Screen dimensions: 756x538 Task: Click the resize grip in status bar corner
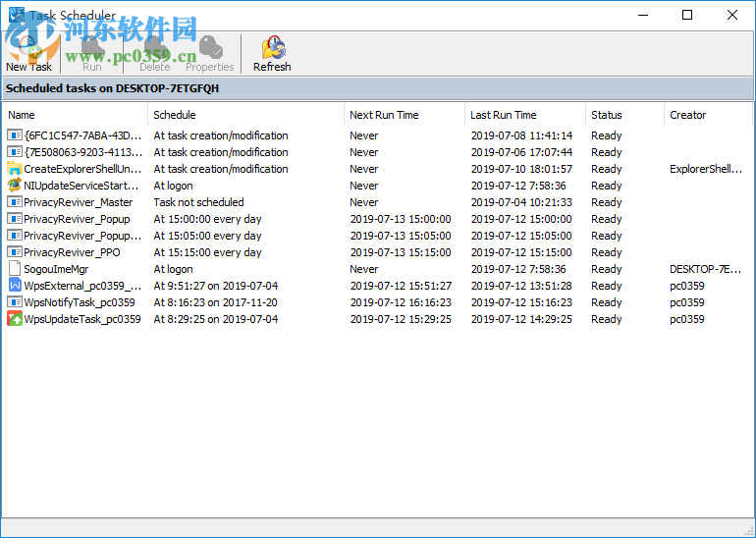(x=749, y=531)
